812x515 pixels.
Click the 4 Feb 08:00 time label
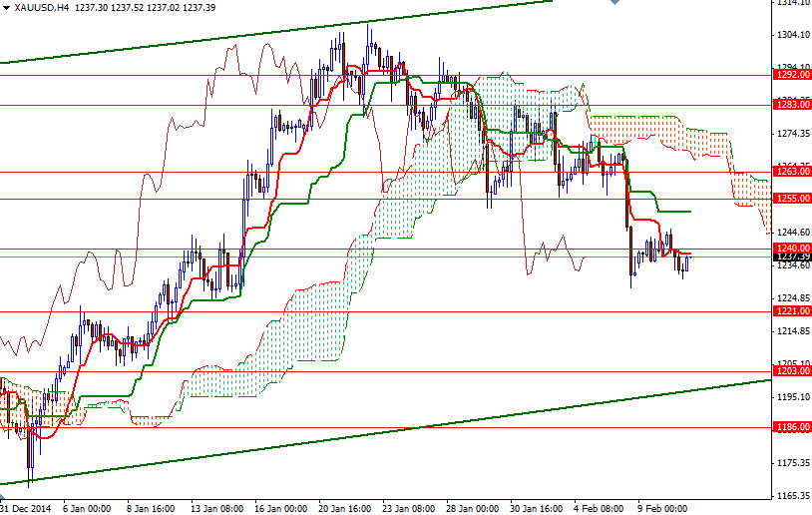[598, 507]
